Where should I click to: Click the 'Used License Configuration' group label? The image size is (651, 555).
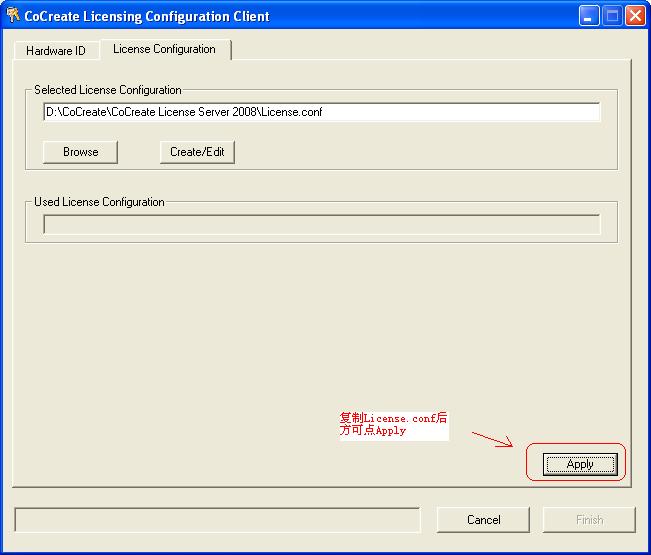tap(99, 202)
